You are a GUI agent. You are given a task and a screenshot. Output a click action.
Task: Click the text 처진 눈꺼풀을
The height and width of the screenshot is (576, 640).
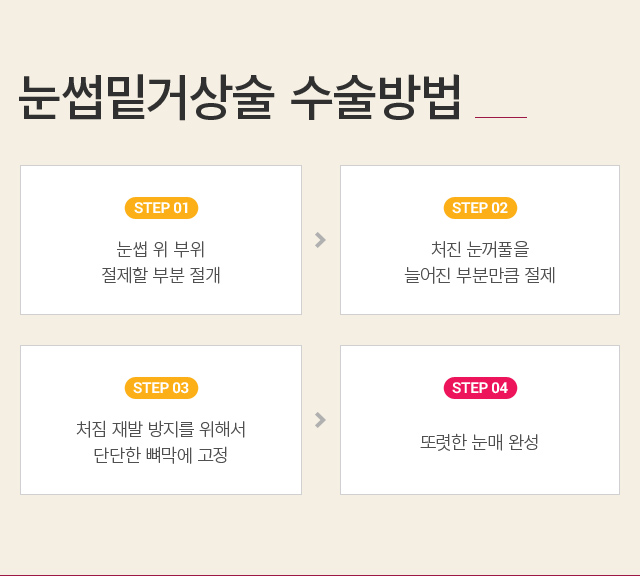[480, 249]
